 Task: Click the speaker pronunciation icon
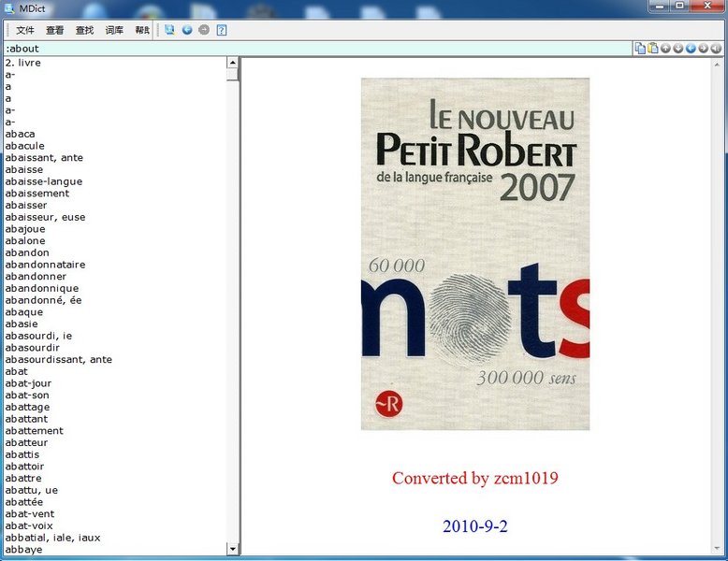click(x=717, y=49)
